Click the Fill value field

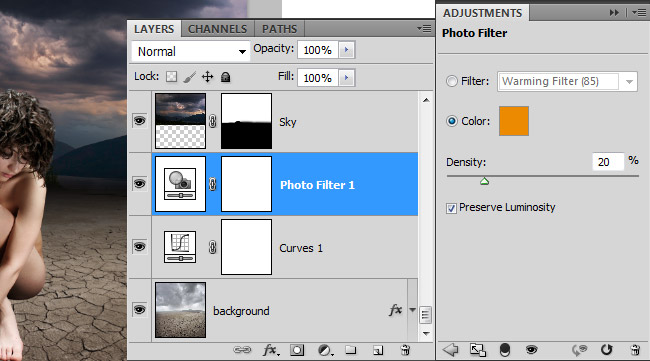(318, 78)
